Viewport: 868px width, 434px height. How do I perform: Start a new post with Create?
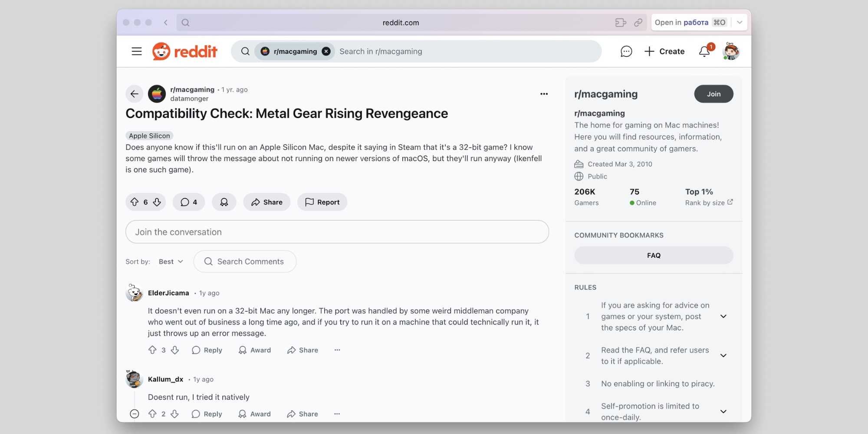point(664,51)
